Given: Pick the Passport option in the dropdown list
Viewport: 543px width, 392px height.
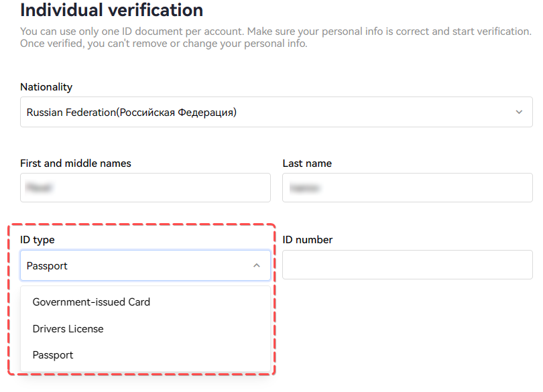Looking at the screenshot, I should click(53, 355).
